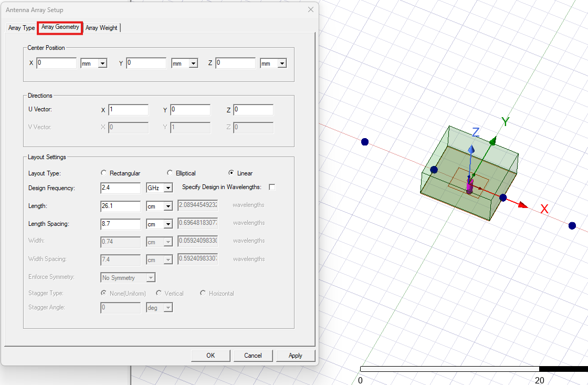Click the Design Frequency input field
This screenshot has height=385, width=588.
point(120,188)
